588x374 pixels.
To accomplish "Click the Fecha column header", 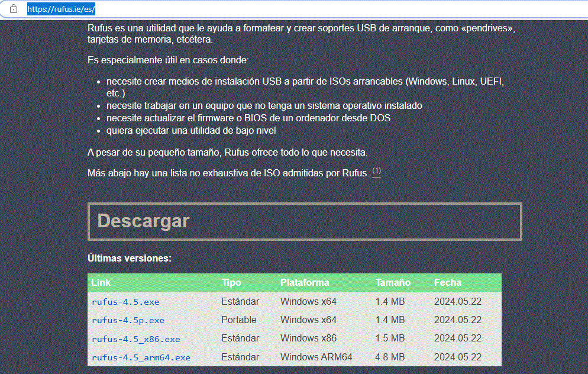I will pyautogui.click(x=447, y=283).
